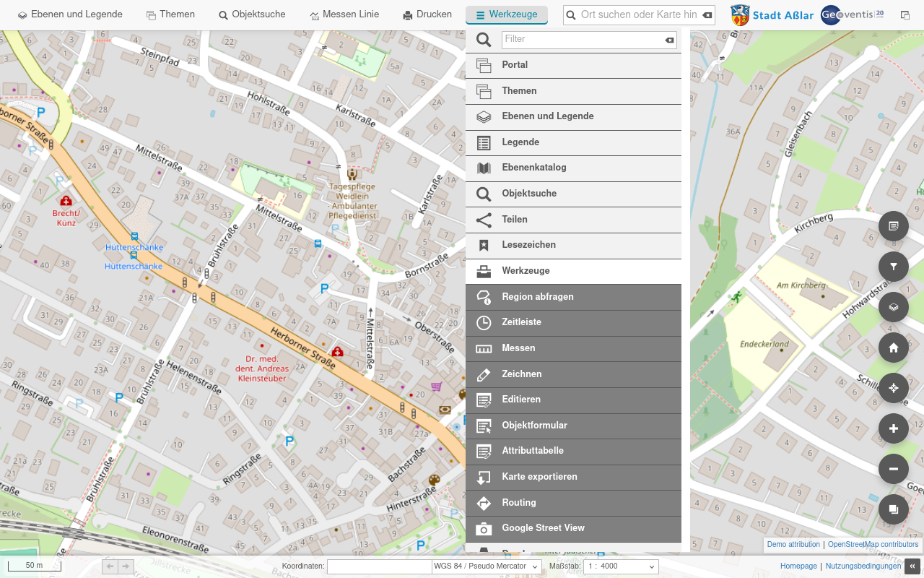Zoom in with the plus button
The width and height of the screenshot is (924, 578).
[x=894, y=428]
